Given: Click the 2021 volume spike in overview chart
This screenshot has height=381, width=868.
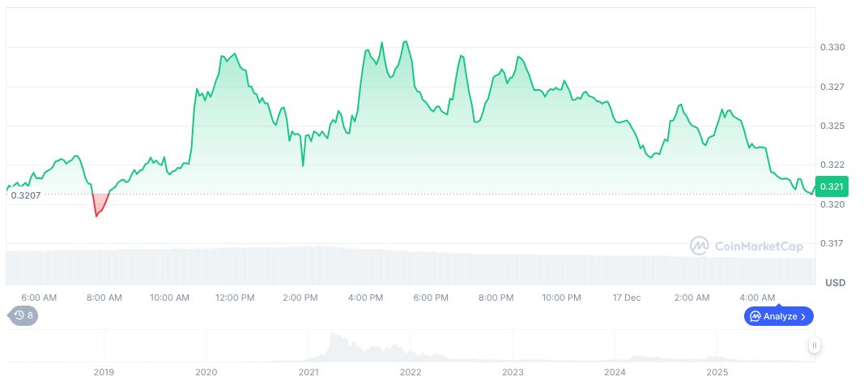Looking at the screenshot, I should [x=332, y=345].
